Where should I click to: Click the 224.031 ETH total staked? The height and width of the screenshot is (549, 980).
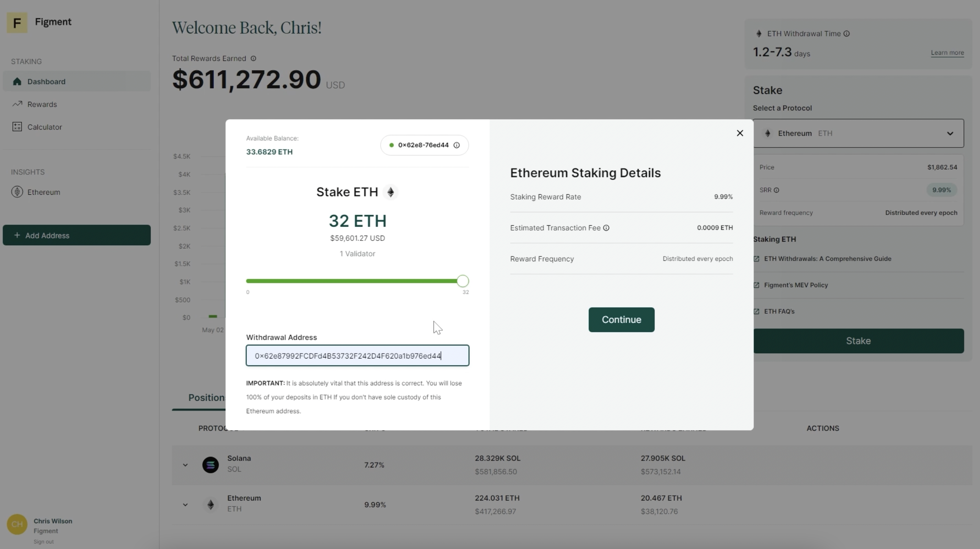(x=497, y=498)
